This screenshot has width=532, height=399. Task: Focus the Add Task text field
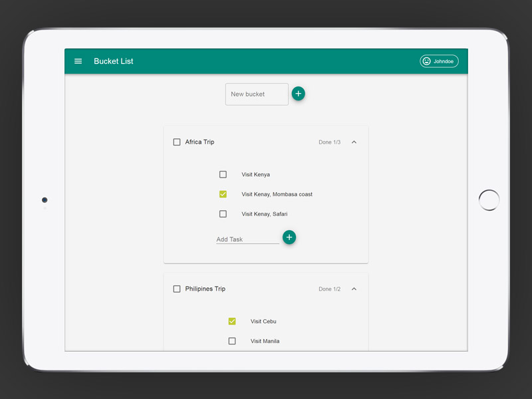[247, 239]
